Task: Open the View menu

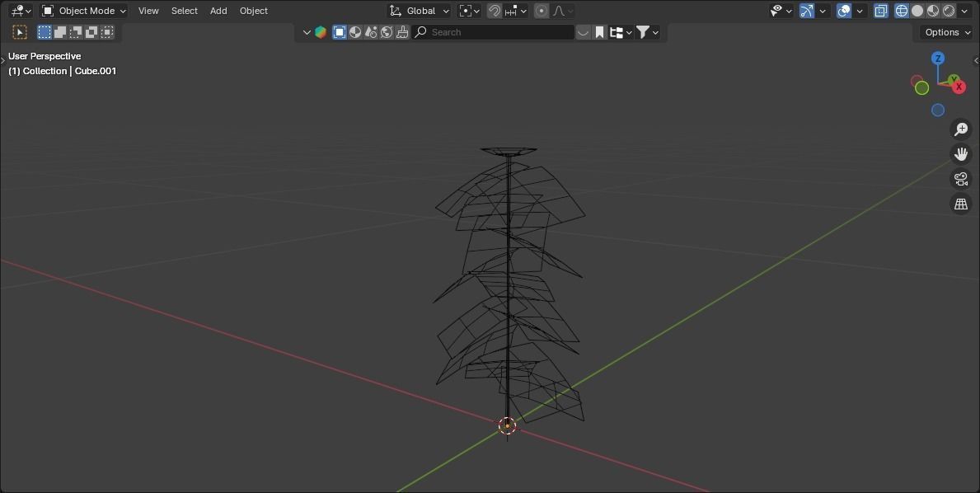Action: [x=148, y=11]
